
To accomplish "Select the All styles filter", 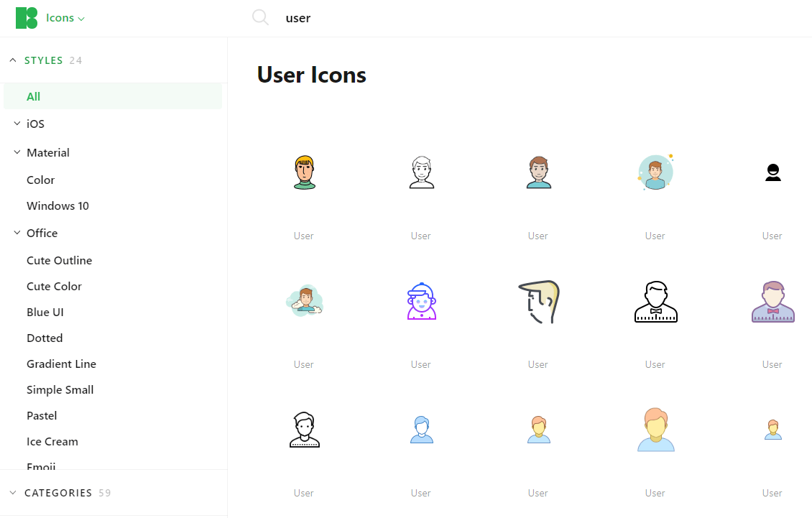I will click(112, 97).
